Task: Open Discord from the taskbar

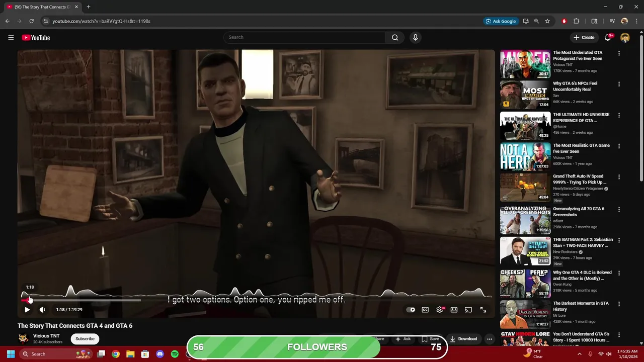Action: (x=160, y=354)
